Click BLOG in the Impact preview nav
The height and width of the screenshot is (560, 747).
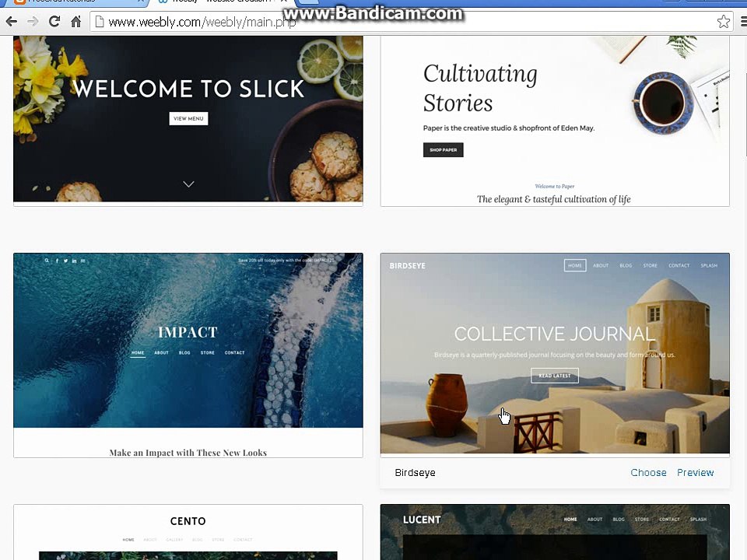click(184, 353)
